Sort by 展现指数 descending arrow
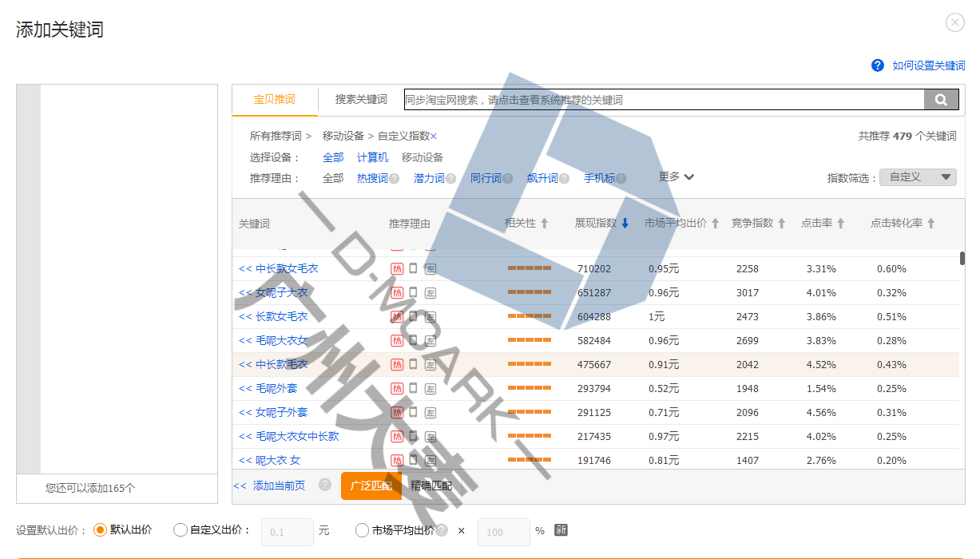Viewport: 980px width, 559px height. [625, 224]
